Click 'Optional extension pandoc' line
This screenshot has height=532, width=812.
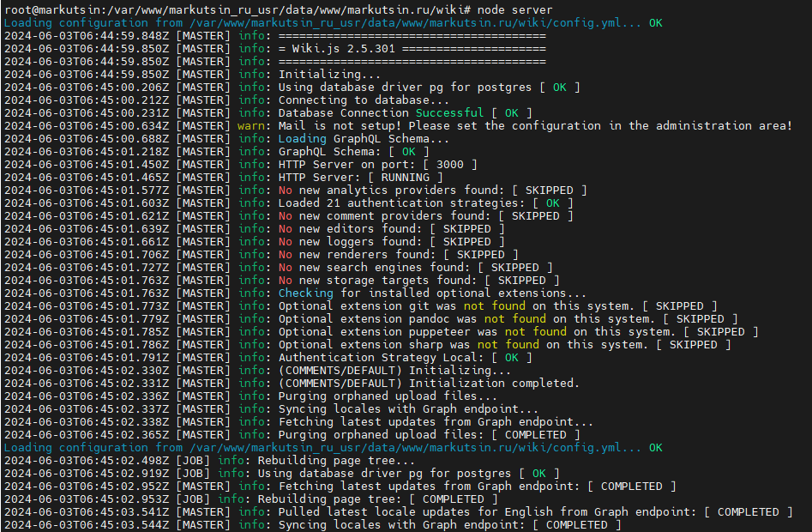pos(370,318)
